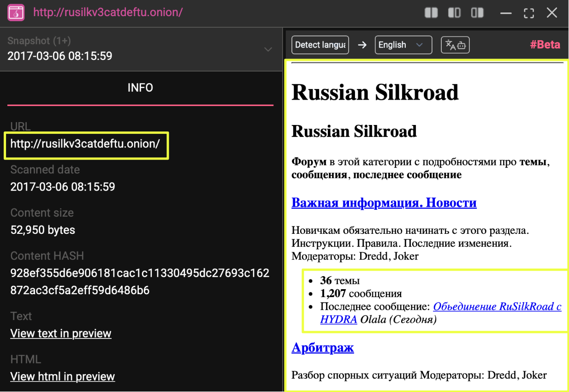Screen dimensions: 569x392
Task: Expand the Snapshot date dropdown
Action: (x=268, y=49)
